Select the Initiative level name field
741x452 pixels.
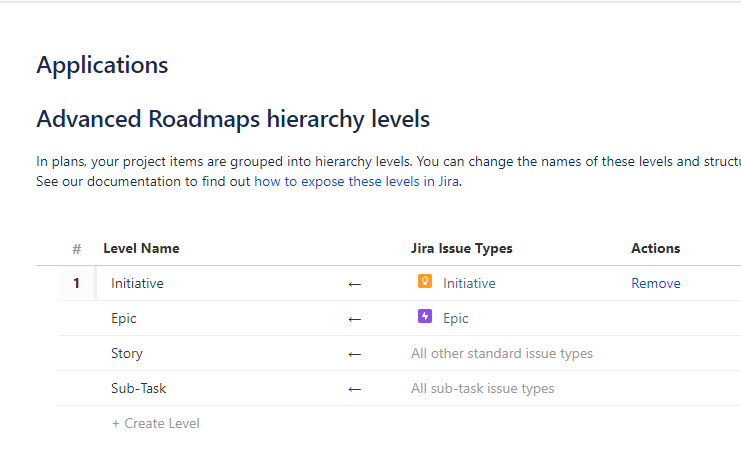pyautogui.click(x=137, y=283)
